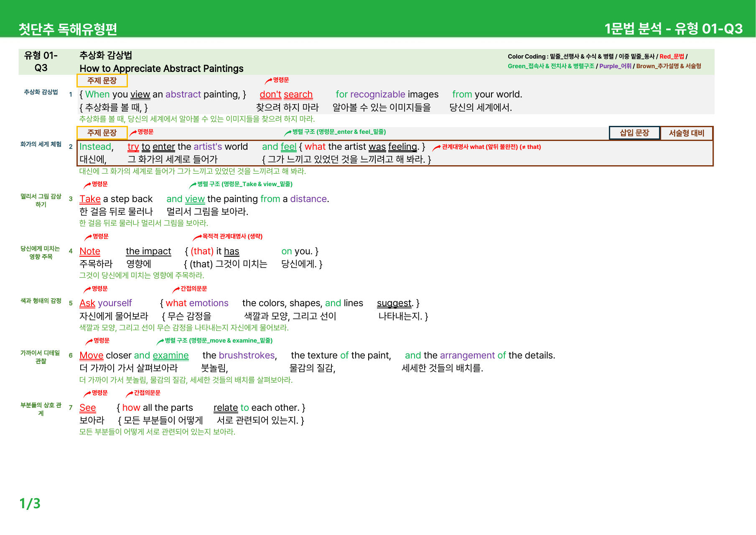Click the phrase "for recognizable images"
This screenshot has width=756, height=535.
click(387, 95)
